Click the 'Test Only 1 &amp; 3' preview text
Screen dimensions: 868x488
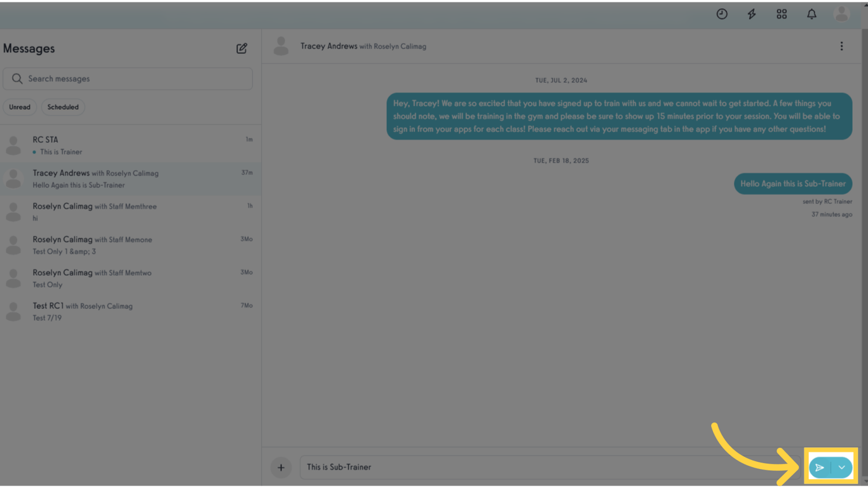[64, 252]
